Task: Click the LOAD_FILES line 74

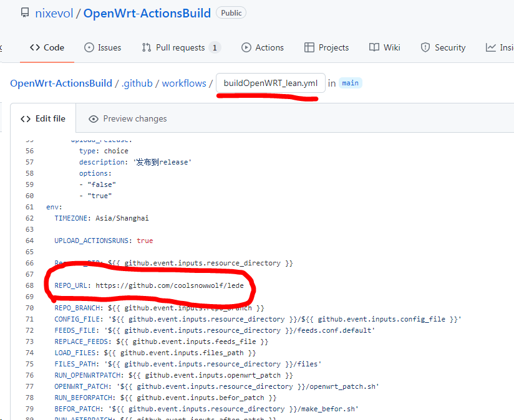Action: tap(155, 353)
